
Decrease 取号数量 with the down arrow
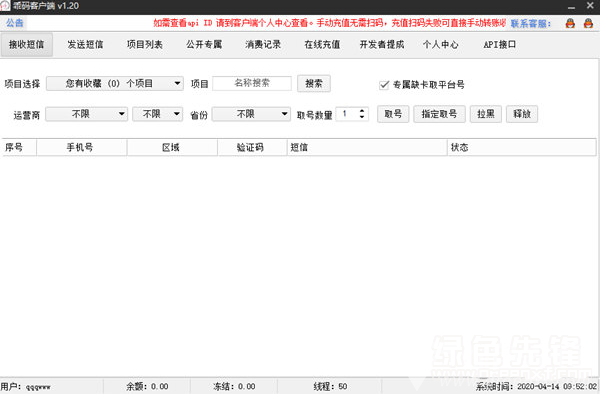tap(362, 116)
